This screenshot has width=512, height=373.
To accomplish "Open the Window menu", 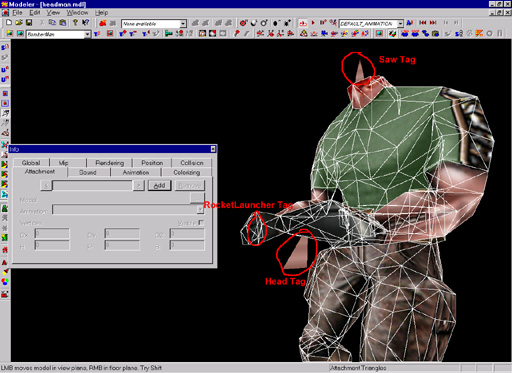I will click(77, 13).
